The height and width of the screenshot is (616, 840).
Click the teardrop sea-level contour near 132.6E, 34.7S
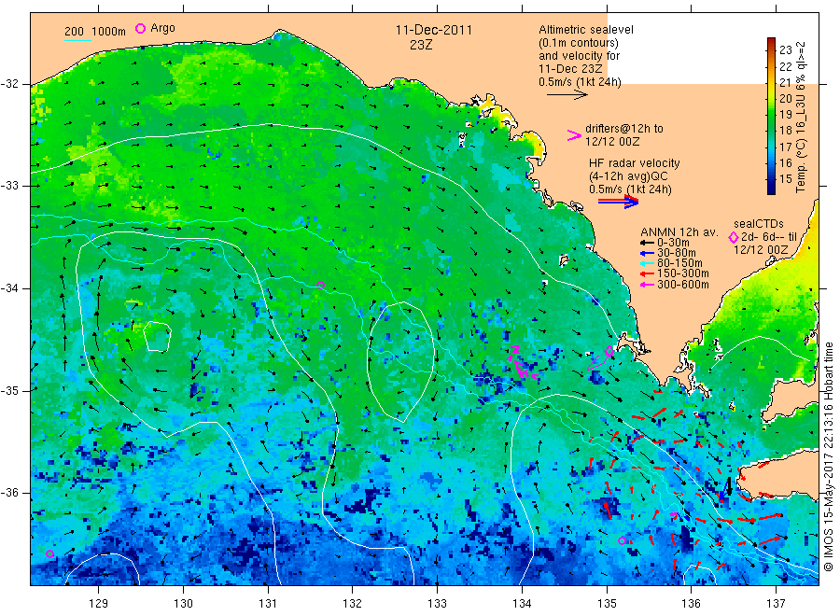click(x=400, y=362)
